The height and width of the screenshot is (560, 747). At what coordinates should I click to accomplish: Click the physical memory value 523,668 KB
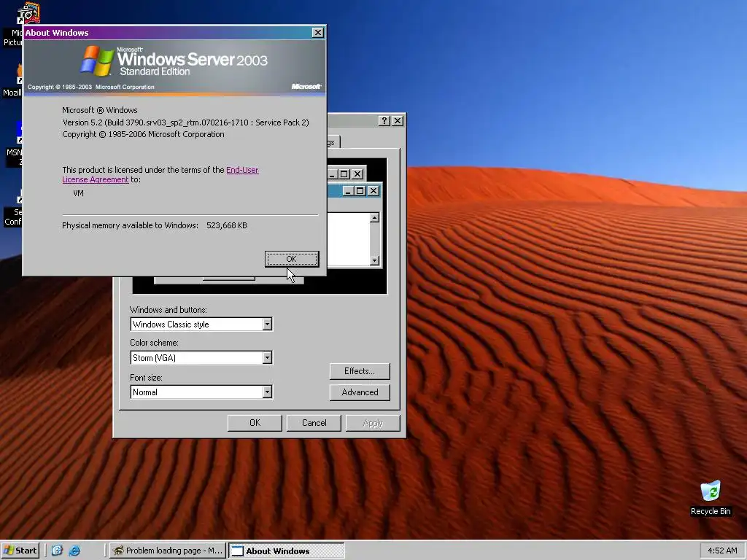click(227, 226)
